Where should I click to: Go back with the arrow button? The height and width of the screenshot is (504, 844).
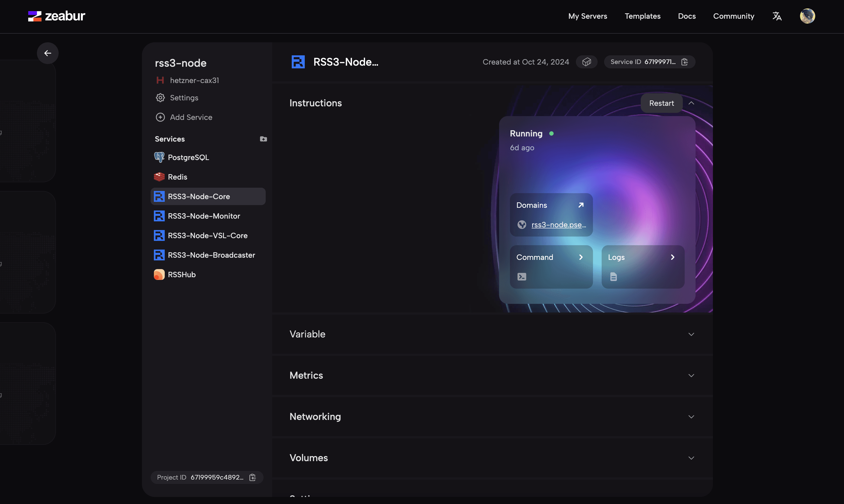(x=47, y=53)
